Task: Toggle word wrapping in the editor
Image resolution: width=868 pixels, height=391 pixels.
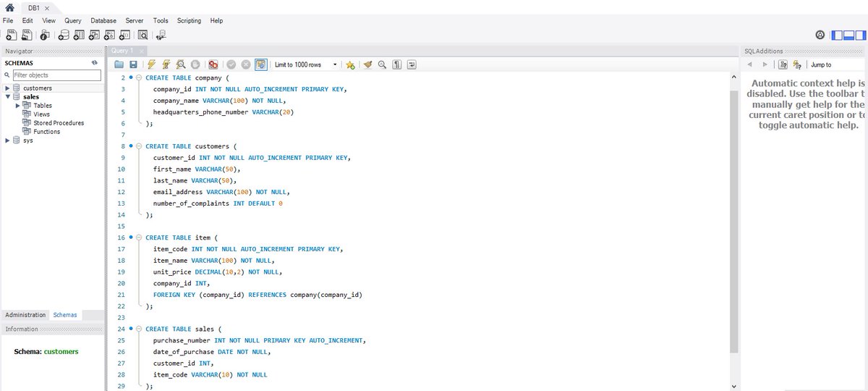Action: click(x=412, y=64)
